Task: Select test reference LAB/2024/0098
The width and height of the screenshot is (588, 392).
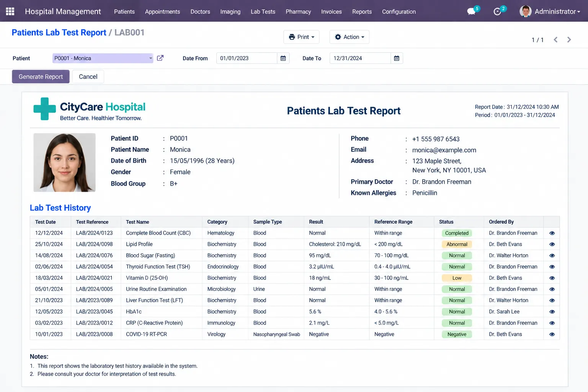Action: point(94,244)
